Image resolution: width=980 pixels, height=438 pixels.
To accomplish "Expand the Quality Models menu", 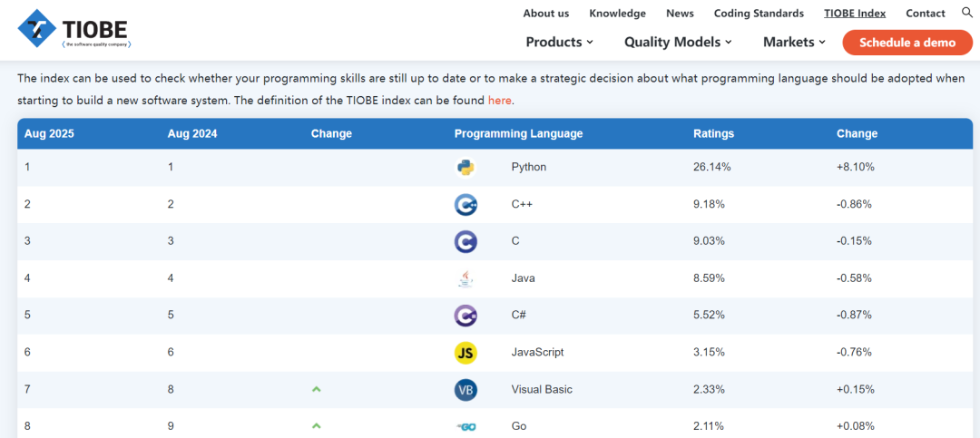I will click(x=678, y=42).
